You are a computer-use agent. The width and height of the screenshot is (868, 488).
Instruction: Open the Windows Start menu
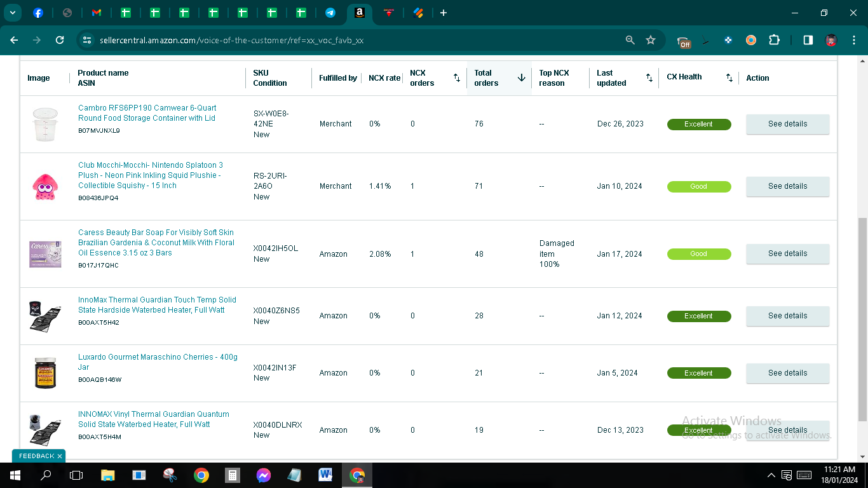pyautogui.click(x=15, y=475)
